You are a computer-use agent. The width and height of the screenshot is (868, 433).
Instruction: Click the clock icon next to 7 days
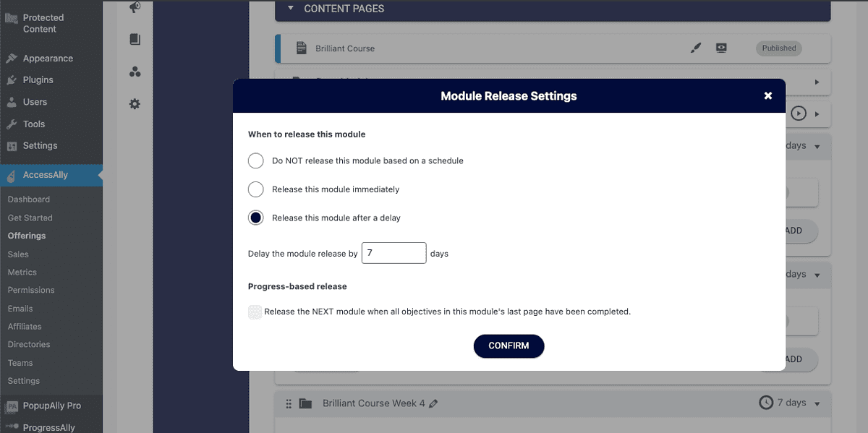(766, 403)
